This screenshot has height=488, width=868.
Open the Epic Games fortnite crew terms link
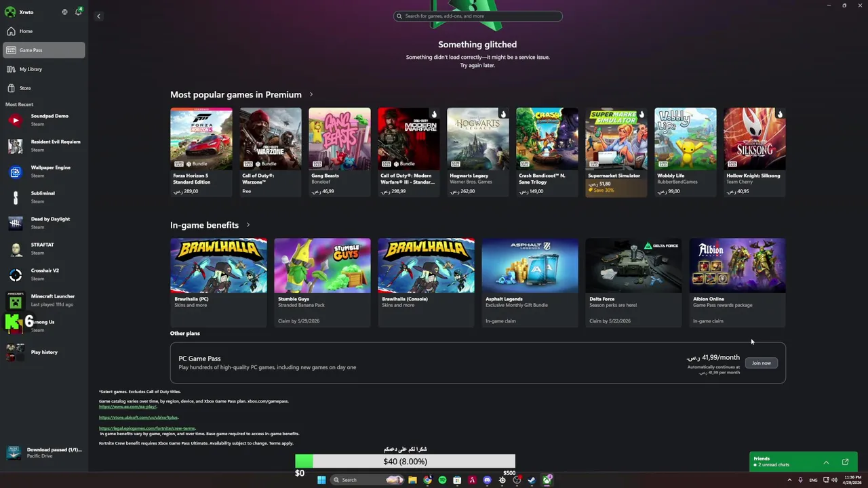[x=147, y=428]
